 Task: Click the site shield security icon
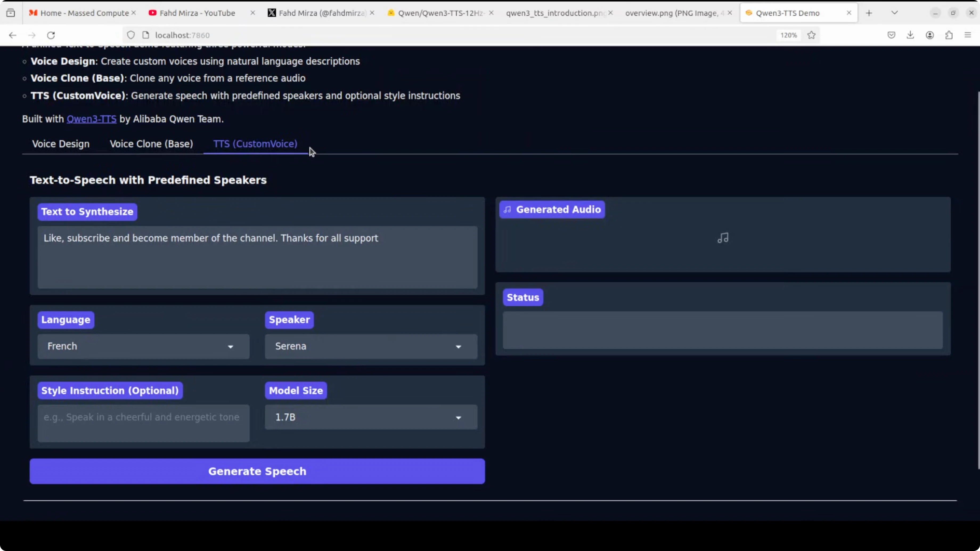click(x=131, y=35)
